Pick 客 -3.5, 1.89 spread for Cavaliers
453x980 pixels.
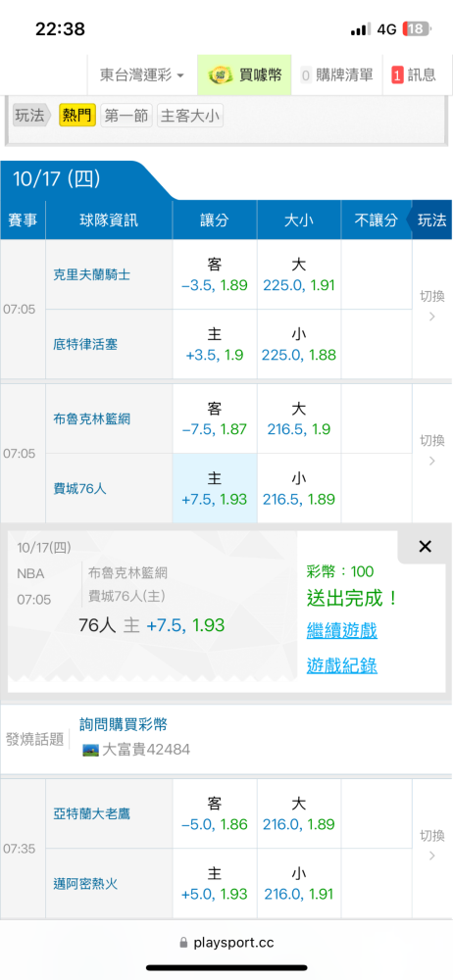215,274
